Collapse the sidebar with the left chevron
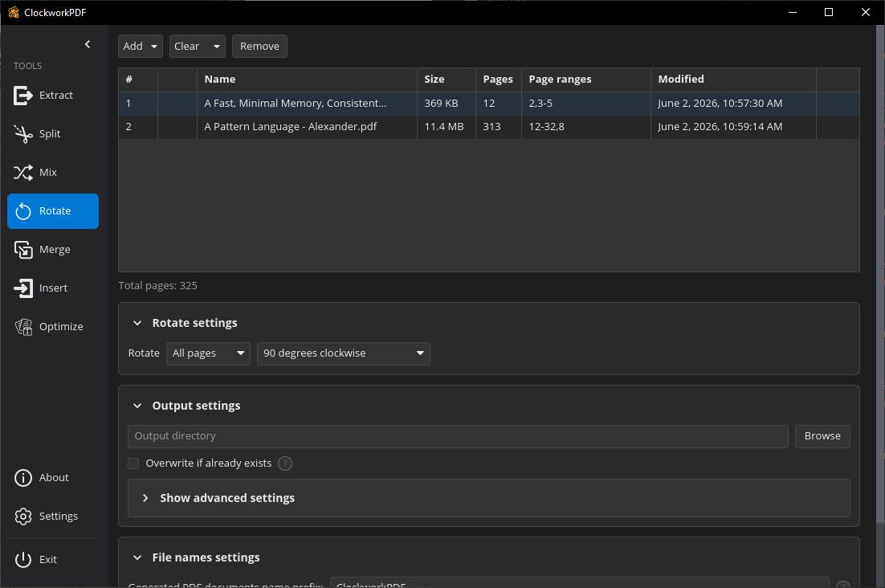The height and width of the screenshot is (588, 885). (88, 44)
